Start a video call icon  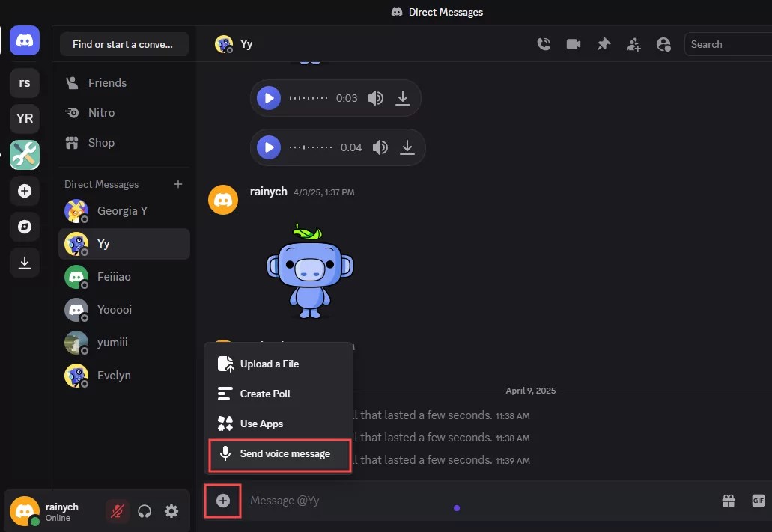click(x=574, y=44)
